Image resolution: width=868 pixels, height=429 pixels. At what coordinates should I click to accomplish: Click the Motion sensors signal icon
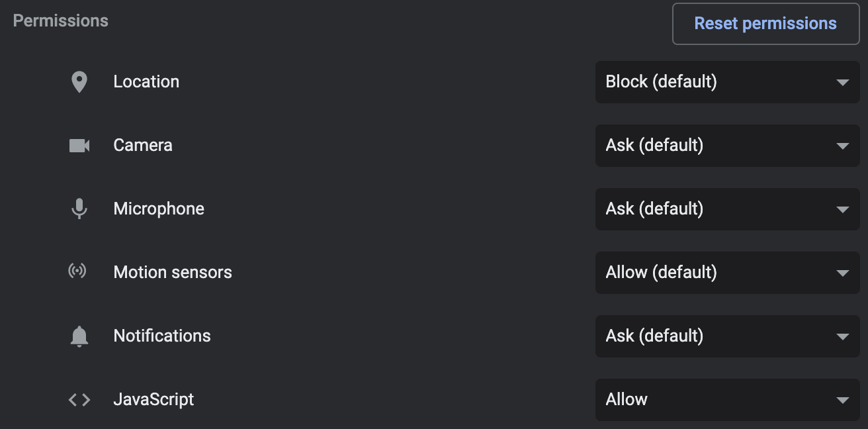[78, 271]
